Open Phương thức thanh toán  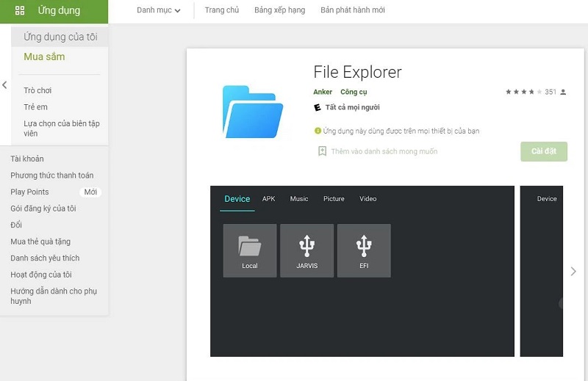[x=51, y=175]
